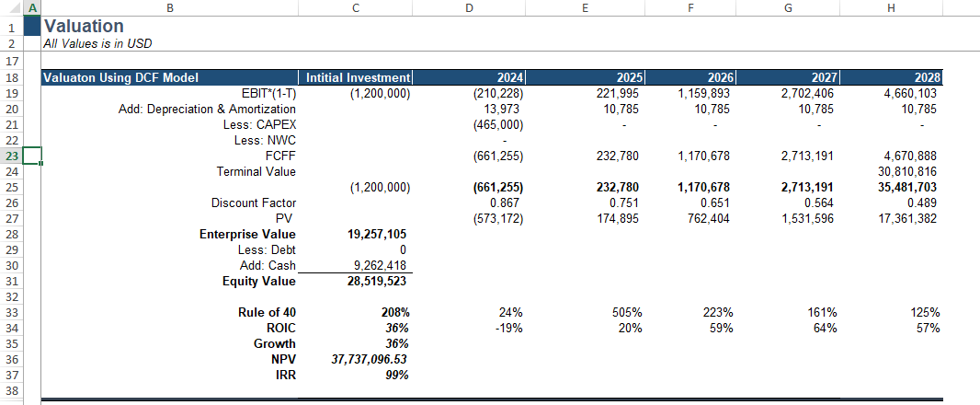Select row 23 header

pyautogui.click(x=11, y=156)
